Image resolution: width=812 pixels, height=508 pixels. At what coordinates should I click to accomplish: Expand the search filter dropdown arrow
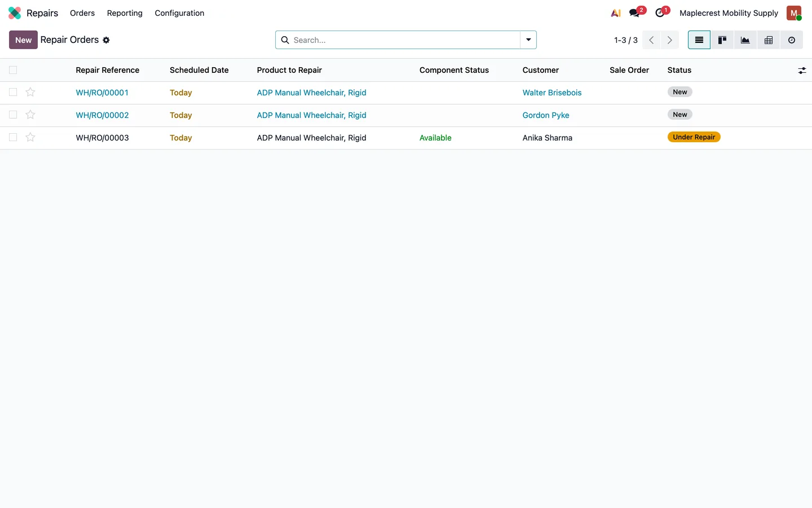click(x=528, y=40)
